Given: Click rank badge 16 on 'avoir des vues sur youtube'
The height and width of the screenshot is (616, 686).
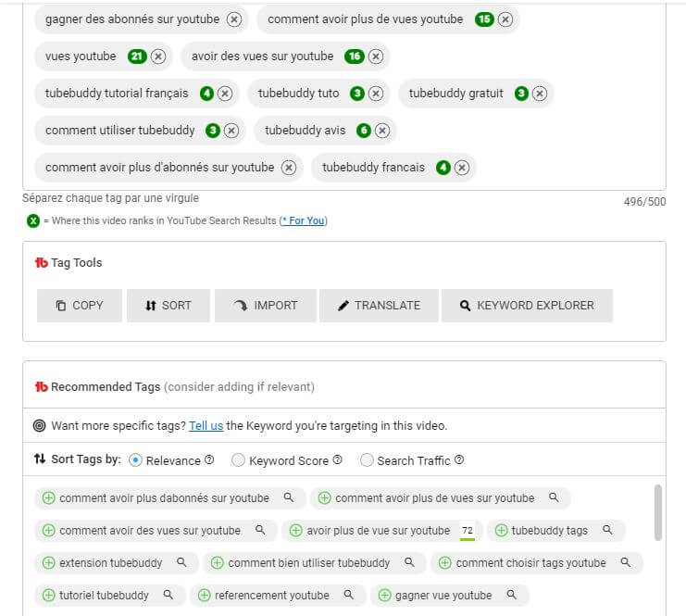Looking at the screenshot, I should tap(355, 57).
